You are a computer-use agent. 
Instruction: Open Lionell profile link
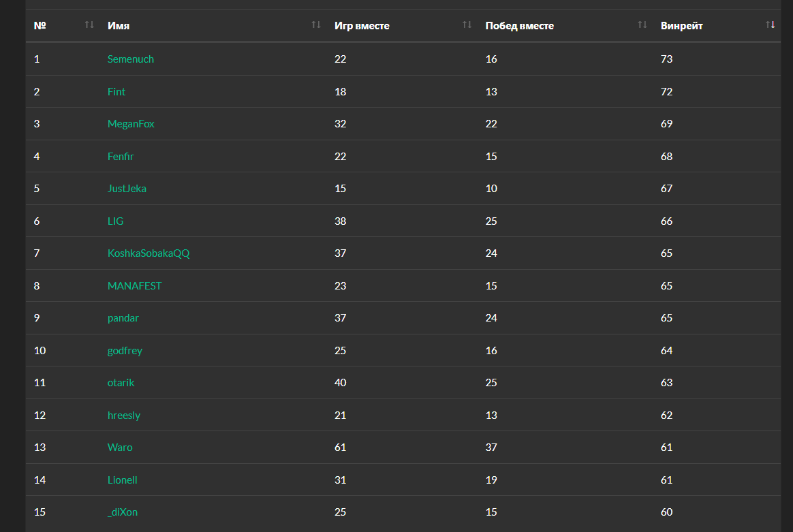123,480
